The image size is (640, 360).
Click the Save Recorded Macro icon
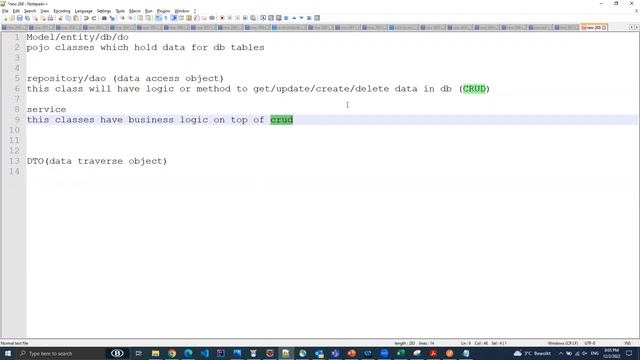point(253,18)
